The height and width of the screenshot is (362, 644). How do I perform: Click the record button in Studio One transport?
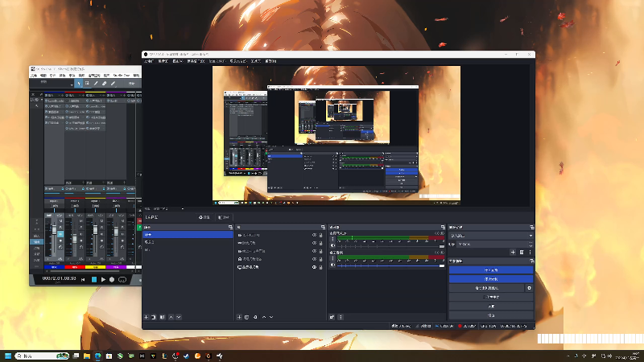pos(112,279)
